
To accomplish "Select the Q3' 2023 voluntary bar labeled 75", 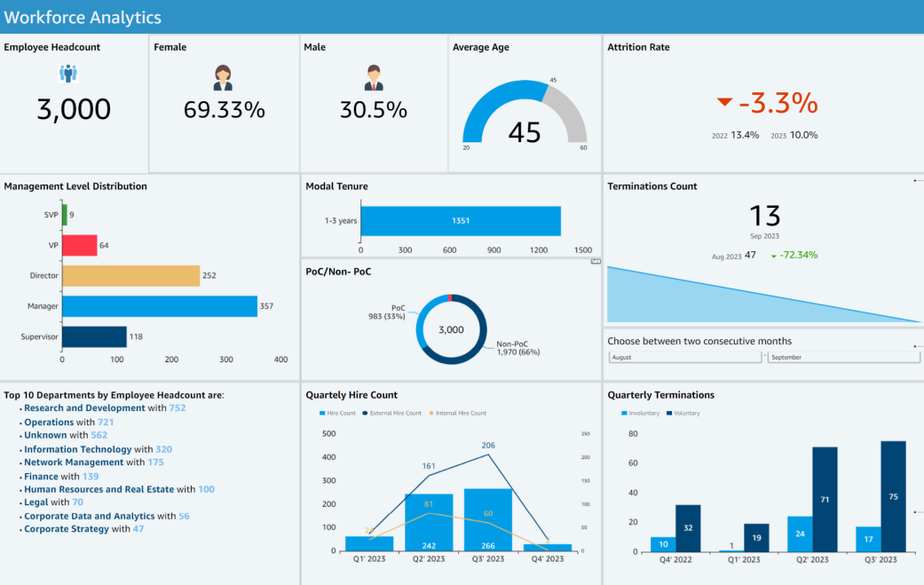I will tap(893, 496).
